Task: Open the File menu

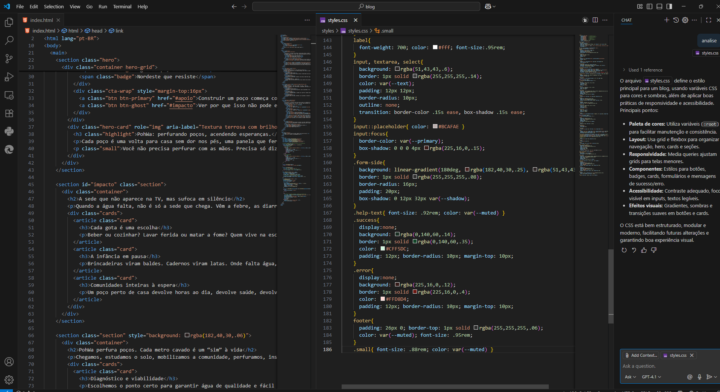Action: (x=20, y=6)
